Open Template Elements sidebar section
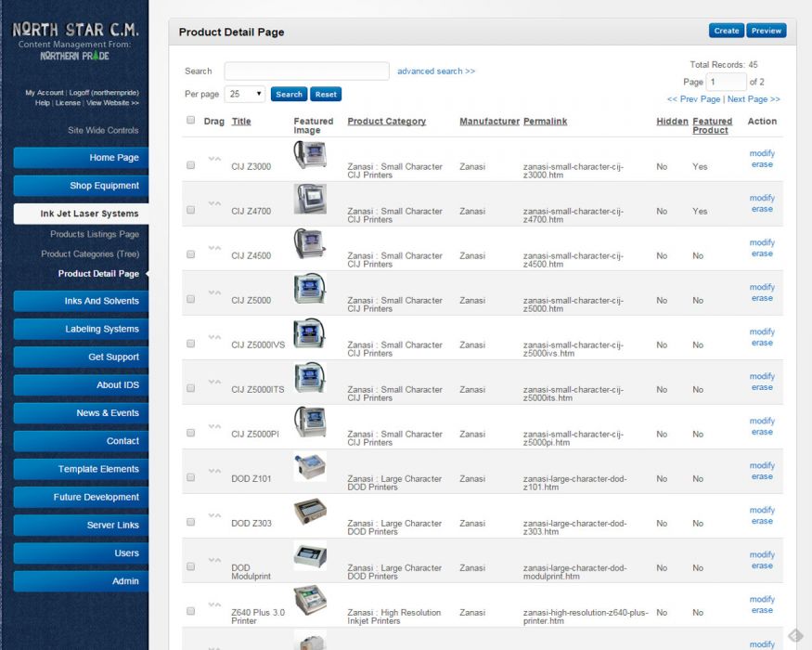This screenshot has width=812, height=650. pos(81,469)
